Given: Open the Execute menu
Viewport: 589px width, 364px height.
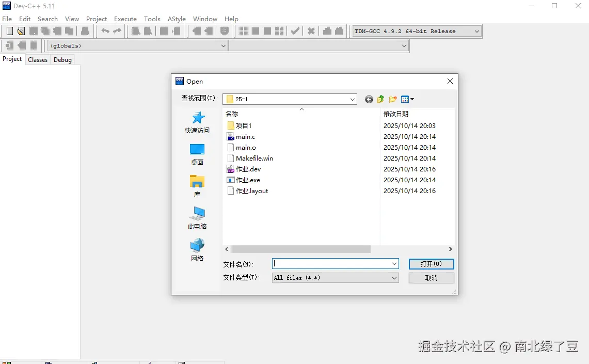Looking at the screenshot, I should coord(125,19).
